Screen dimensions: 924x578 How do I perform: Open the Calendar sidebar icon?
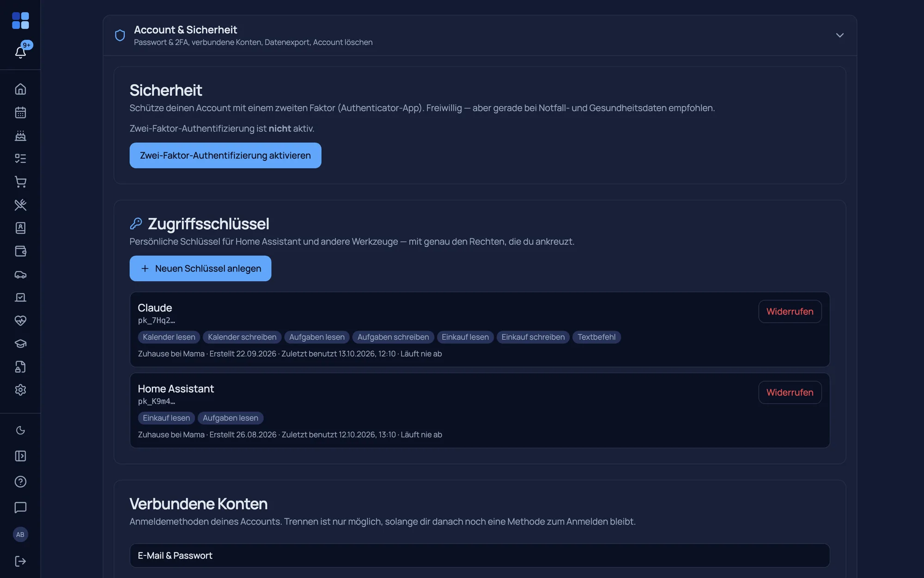pyautogui.click(x=20, y=112)
